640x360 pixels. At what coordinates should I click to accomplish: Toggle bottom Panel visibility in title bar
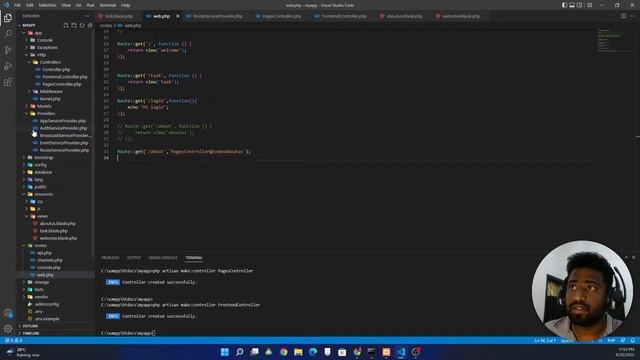pyautogui.click(x=572, y=5)
